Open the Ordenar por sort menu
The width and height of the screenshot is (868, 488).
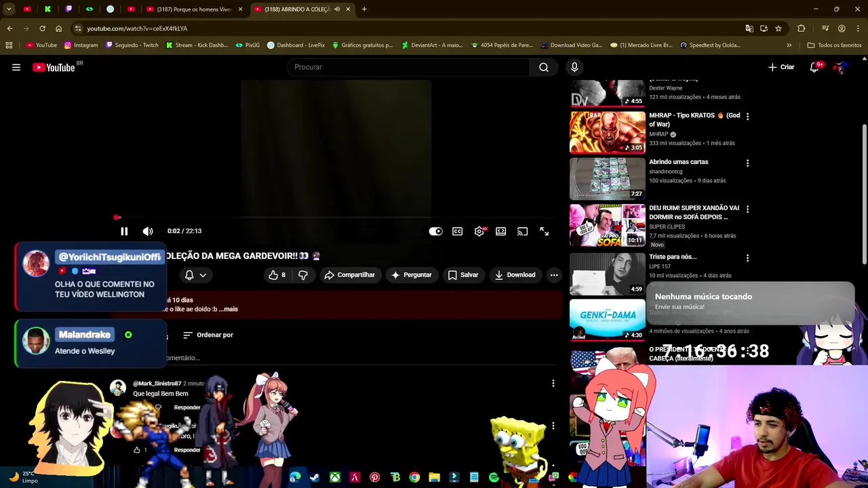pos(208,335)
